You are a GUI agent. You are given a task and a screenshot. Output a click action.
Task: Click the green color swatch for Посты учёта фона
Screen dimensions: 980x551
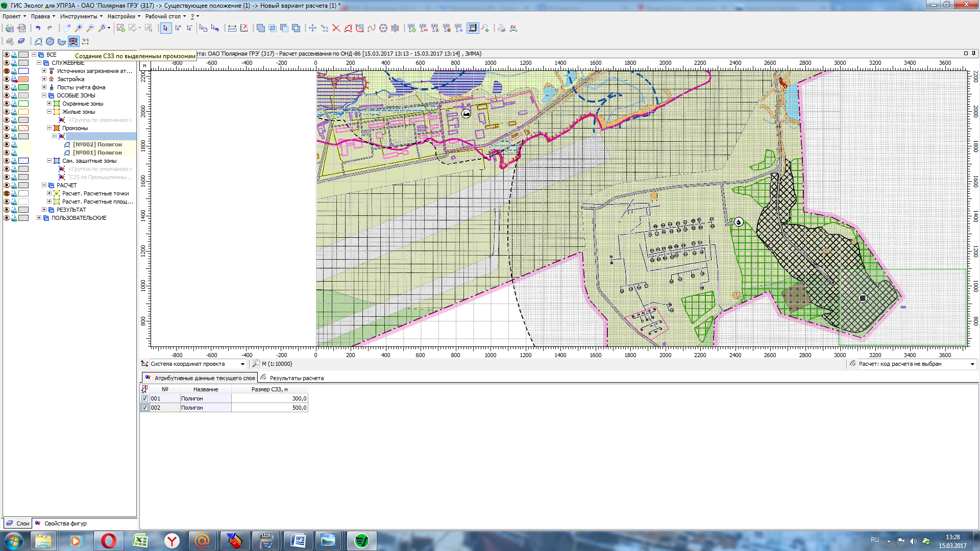point(23,87)
